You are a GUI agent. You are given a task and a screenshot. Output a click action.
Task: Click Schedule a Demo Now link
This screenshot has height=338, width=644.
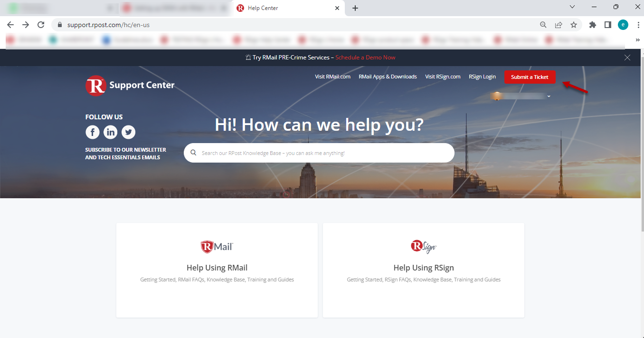365,58
